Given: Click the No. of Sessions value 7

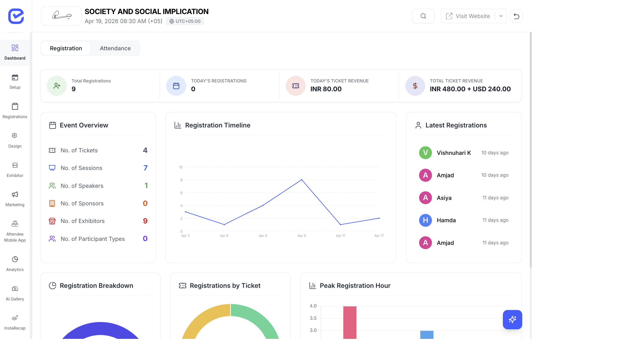Looking at the screenshot, I should [145, 168].
